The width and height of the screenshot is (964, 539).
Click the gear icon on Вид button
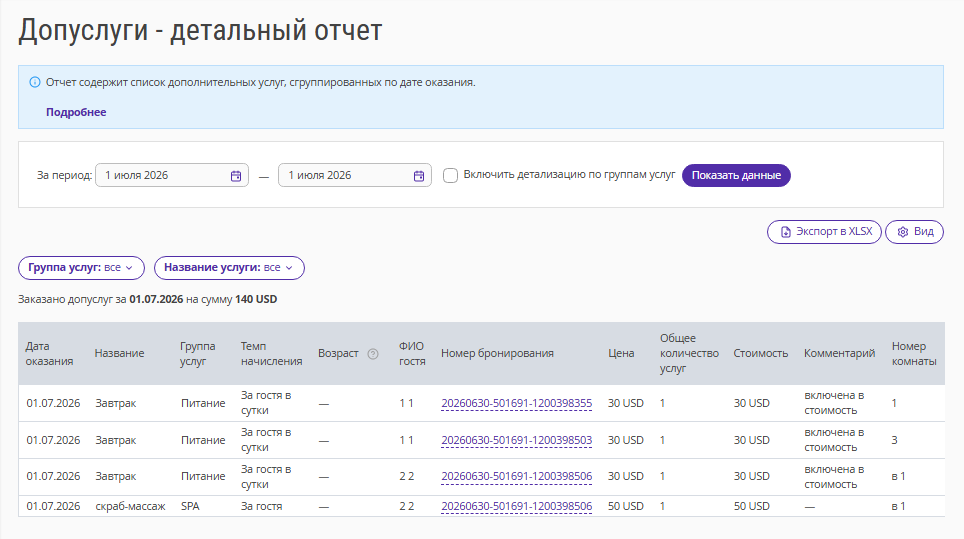pyautogui.click(x=903, y=232)
